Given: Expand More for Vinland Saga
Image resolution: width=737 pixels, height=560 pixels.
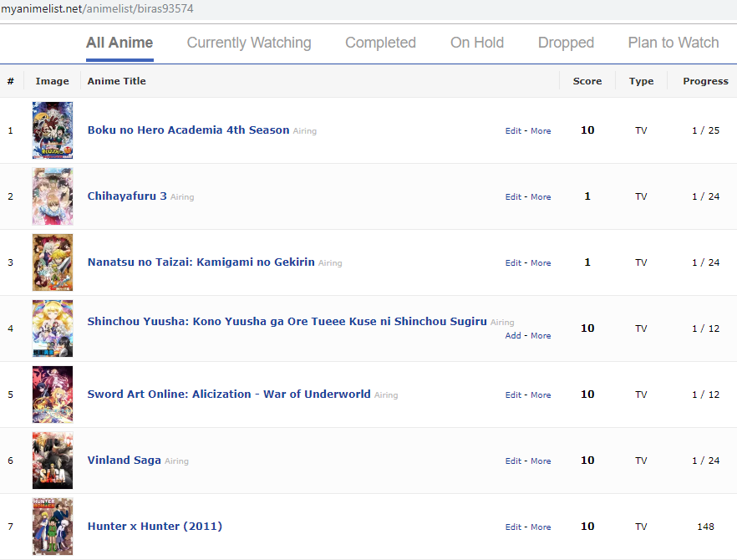Looking at the screenshot, I should click(x=541, y=461).
